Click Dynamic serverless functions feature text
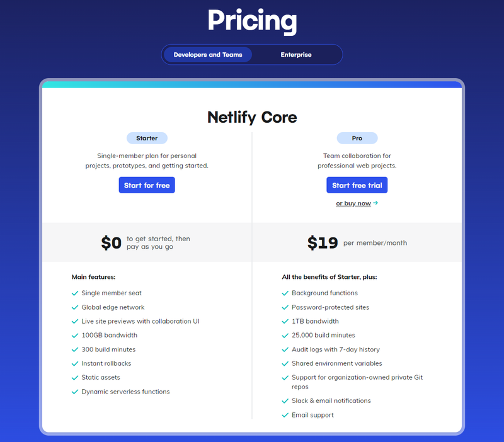504x442 pixels. (x=125, y=392)
